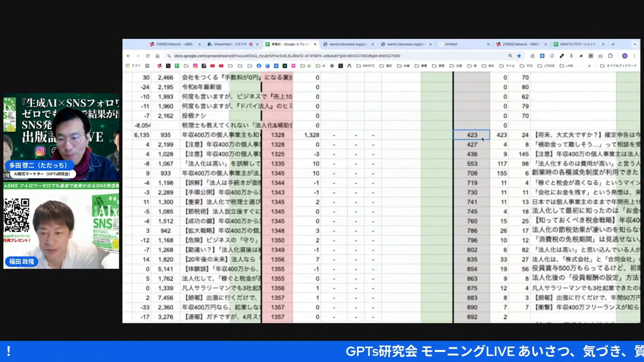
Task: Click the browser back arrow
Action: pos(129,56)
